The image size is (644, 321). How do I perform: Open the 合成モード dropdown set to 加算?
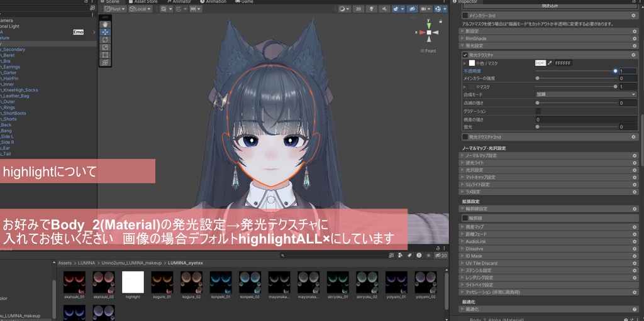586,94
